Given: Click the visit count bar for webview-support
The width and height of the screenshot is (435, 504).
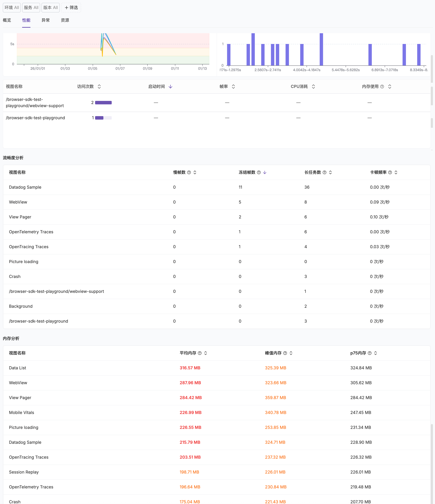Looking at the screenshot, I should (x=103, y=103).
